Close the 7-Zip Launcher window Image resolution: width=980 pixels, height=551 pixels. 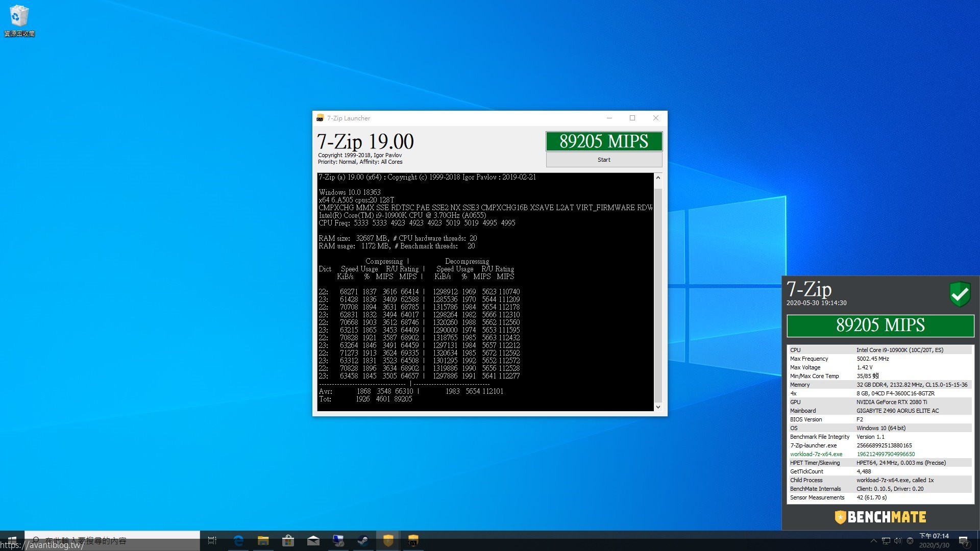pos(656,118)
